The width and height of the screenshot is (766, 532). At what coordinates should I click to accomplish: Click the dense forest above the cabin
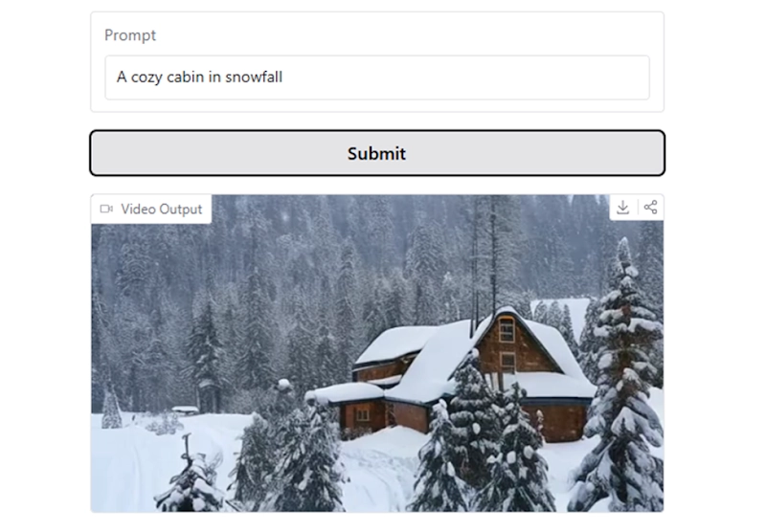[342, 263]
